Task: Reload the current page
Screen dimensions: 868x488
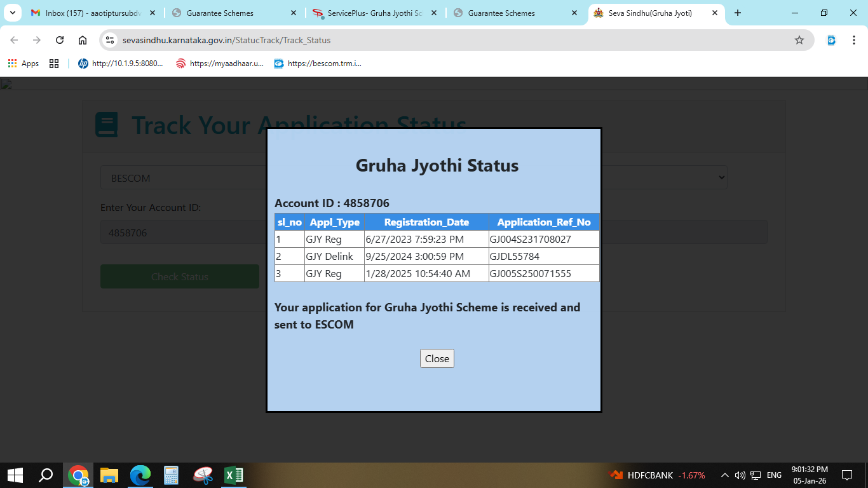Action: coord(60,40)
